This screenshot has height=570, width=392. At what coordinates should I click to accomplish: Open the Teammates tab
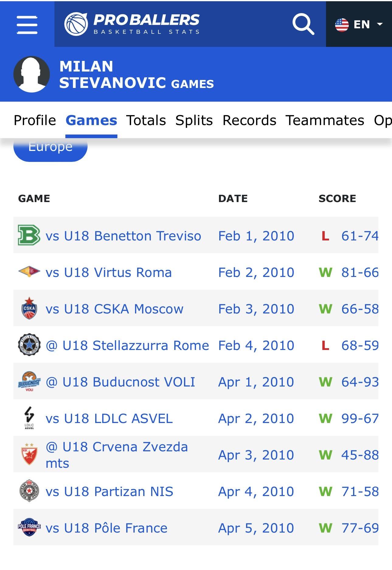click(325, 120)
